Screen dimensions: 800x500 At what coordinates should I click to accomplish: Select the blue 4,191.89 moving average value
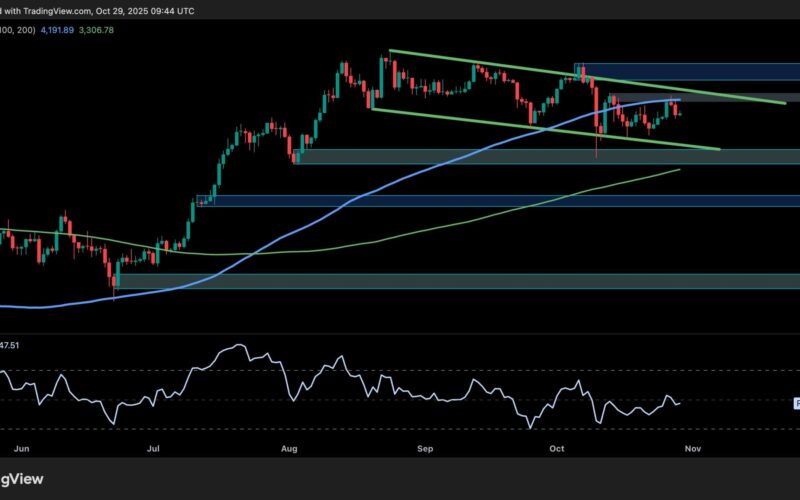click(58, 31)
